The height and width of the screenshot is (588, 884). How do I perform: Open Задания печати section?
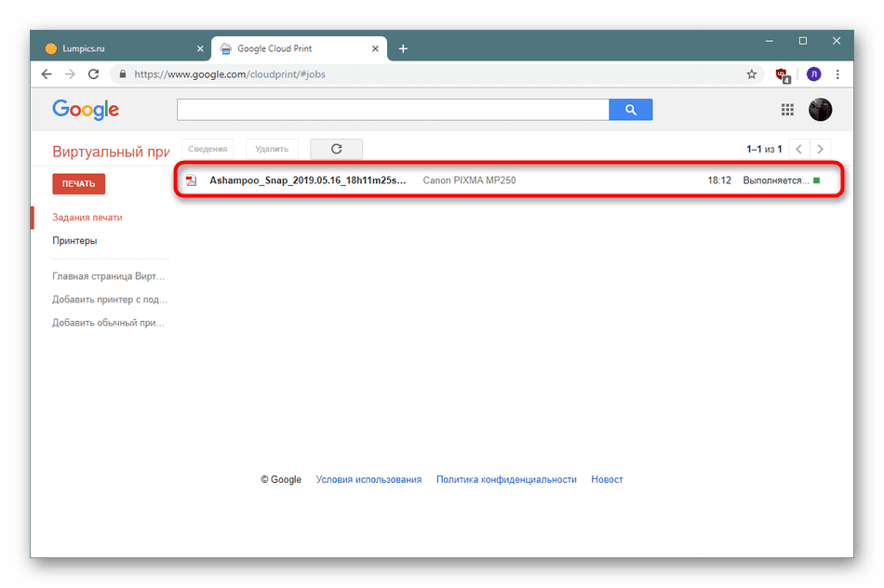pyautogui.click(x=87, y=217)
